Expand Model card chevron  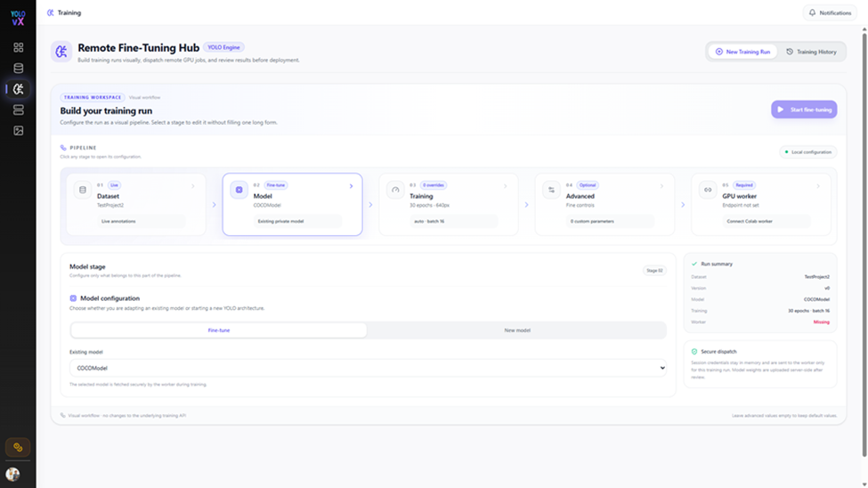pyautogui.click(x=351, y=186)
